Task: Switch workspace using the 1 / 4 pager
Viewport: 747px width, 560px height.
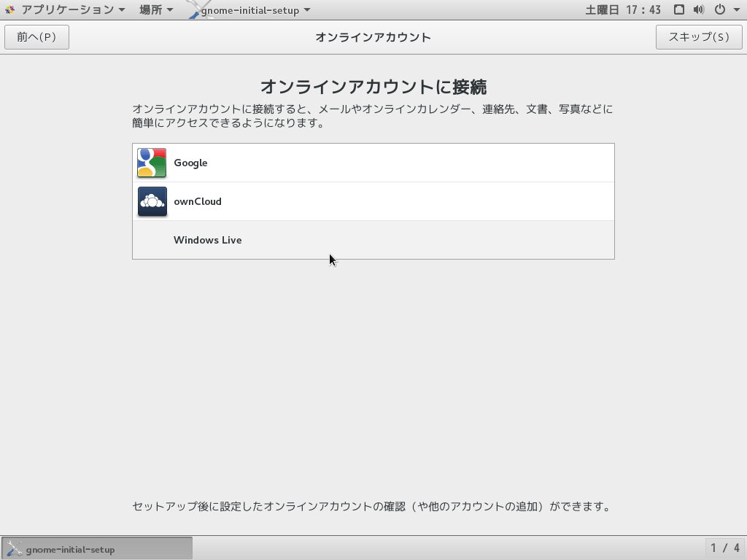Action: point(725,548)
